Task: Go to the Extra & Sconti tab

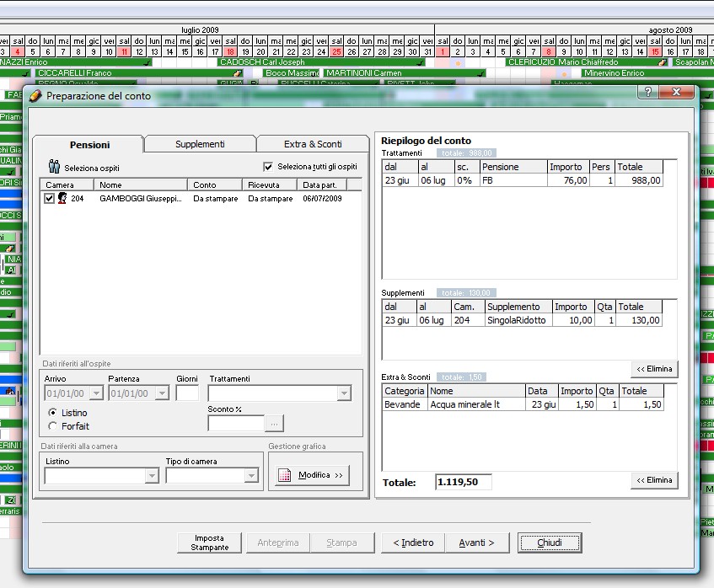Action: pos(313,144)
